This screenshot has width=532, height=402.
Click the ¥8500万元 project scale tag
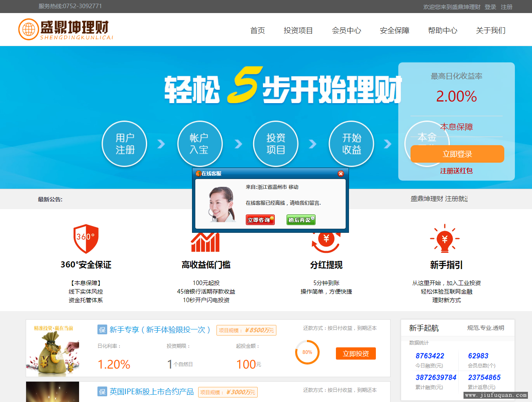[246, 330]
